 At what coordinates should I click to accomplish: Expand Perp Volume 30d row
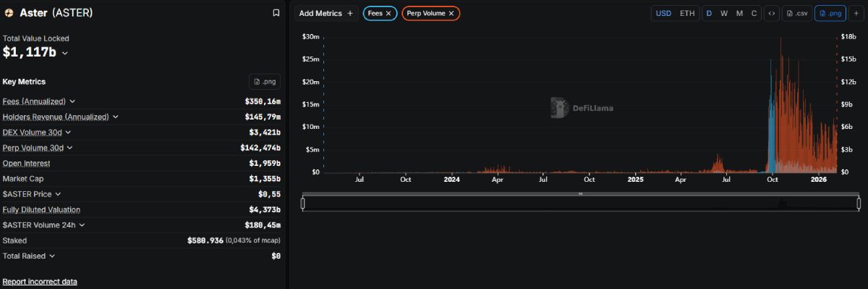(x=69, y=148)
